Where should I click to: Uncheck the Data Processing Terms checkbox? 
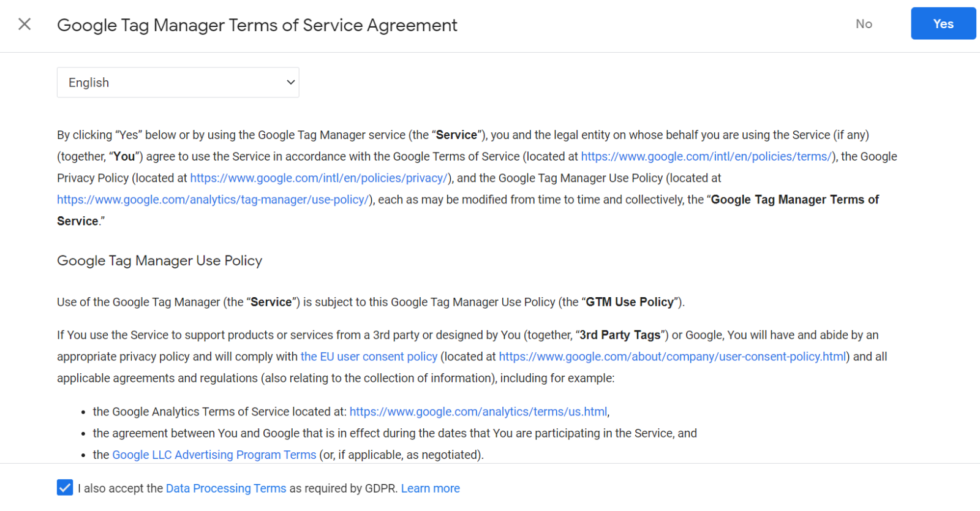tap(65, 488)
